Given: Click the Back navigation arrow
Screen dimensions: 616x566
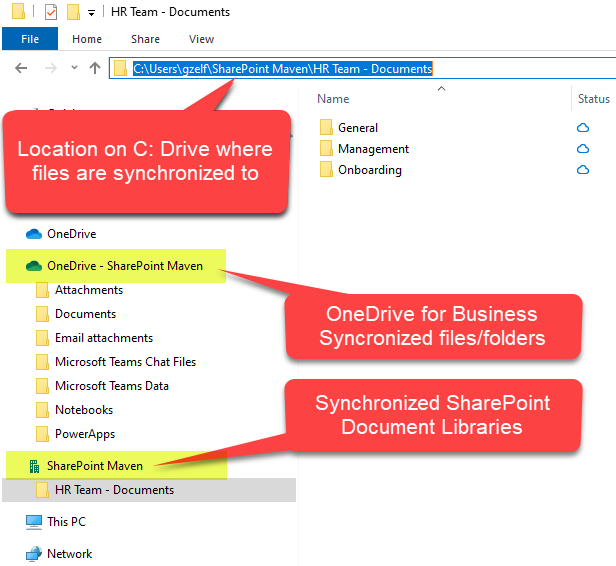Looking at the screenshot, I should pos(21,68).
